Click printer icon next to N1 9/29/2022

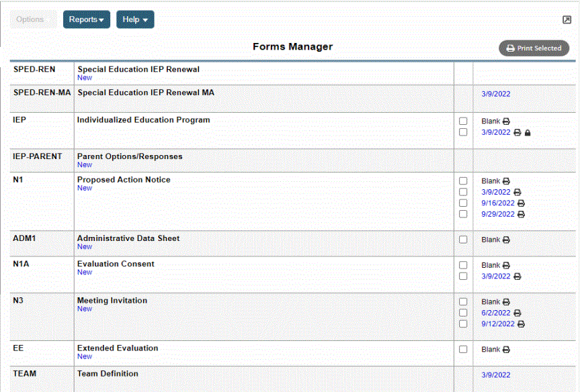pos(522,215)
